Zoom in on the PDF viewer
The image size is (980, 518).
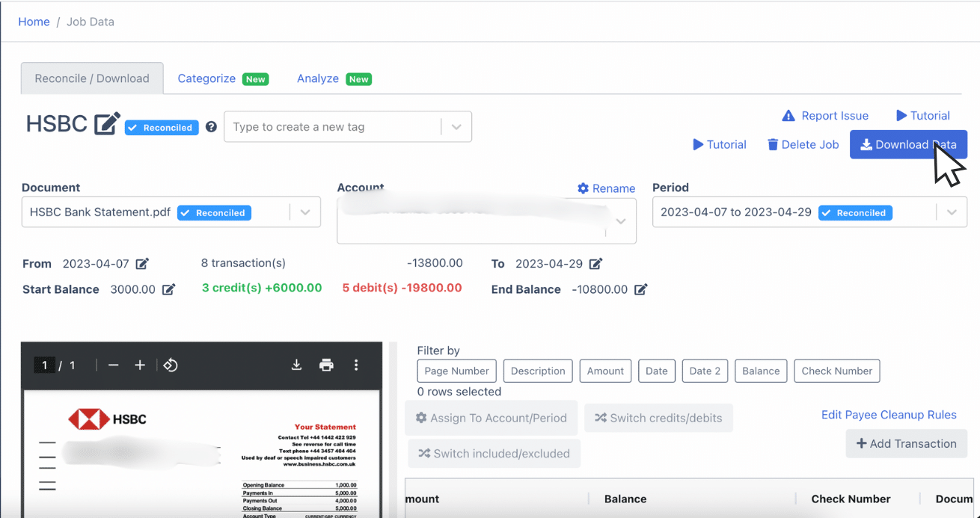pyautogui.click(x=140, y=365)
